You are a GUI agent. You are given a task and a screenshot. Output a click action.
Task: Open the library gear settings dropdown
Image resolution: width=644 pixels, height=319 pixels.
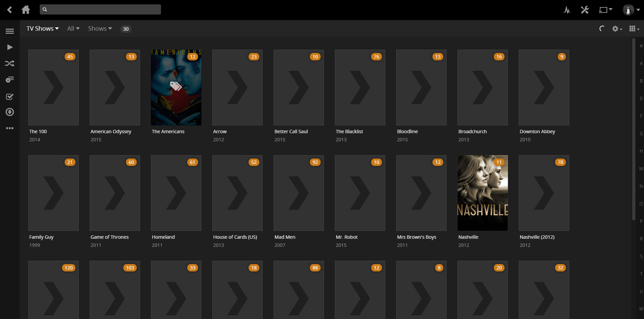[617, 29]
